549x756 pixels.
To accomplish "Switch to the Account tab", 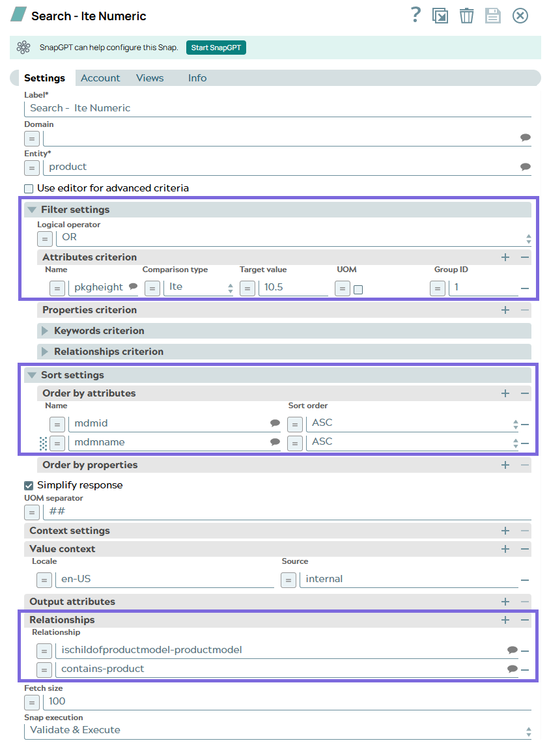I will point(100,77).
